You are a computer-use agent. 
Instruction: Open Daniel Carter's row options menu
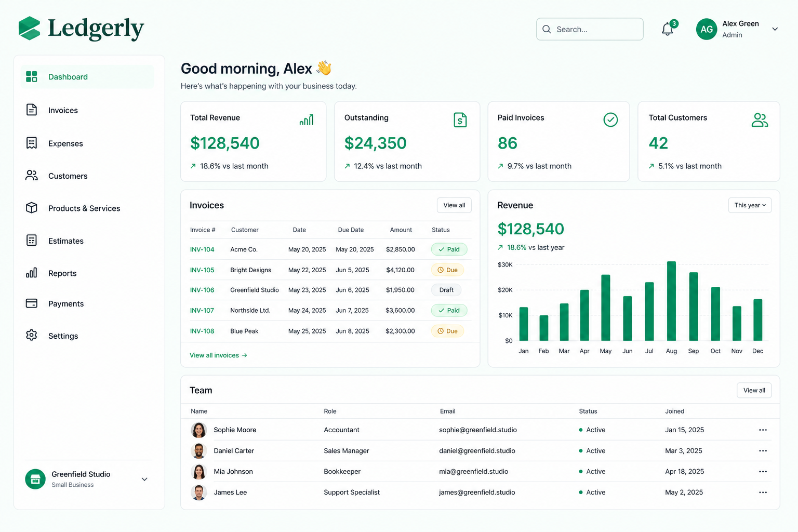(x=763, y=451)
